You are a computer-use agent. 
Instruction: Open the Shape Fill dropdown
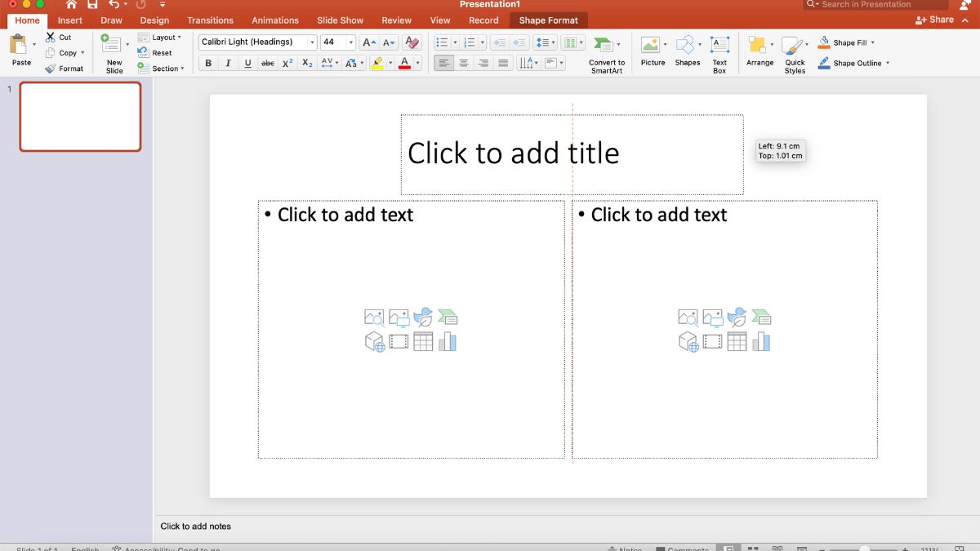pos(868,42)
